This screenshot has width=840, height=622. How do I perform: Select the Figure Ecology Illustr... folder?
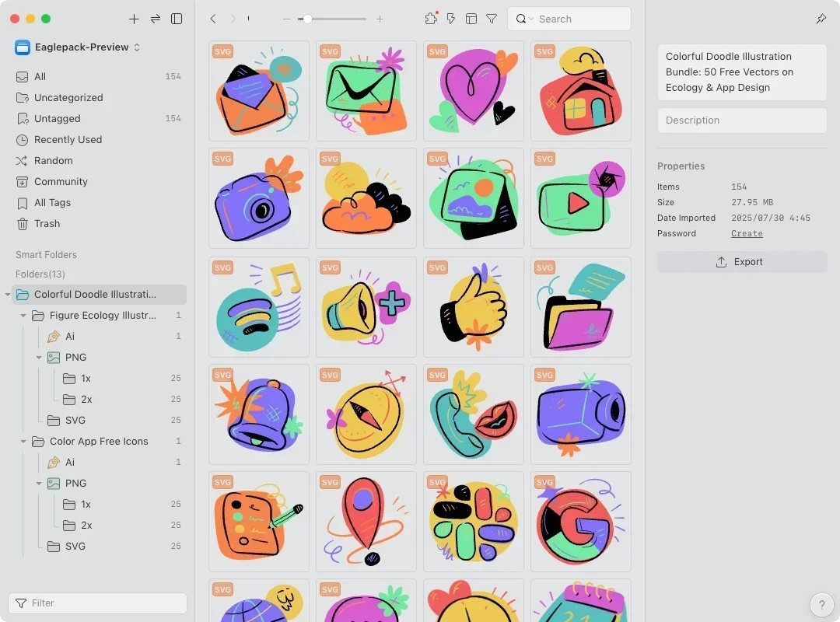click(103, 316)
